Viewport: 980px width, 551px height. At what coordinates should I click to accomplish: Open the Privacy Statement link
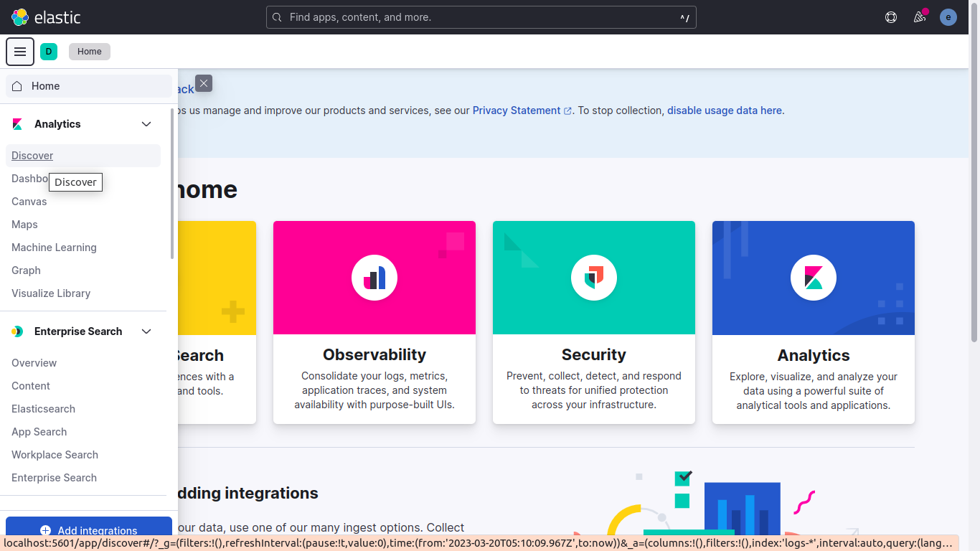point(522,110)
